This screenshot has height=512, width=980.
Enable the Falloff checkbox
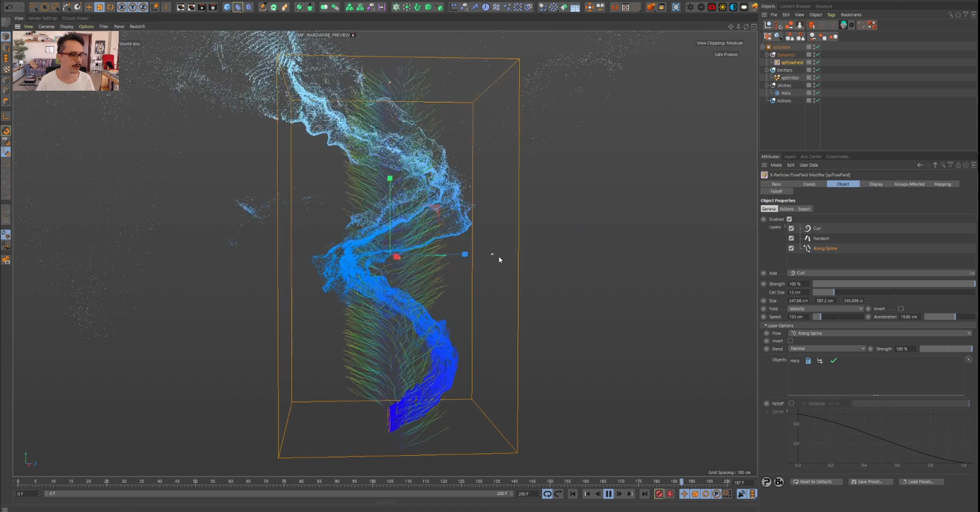(791, 403)
